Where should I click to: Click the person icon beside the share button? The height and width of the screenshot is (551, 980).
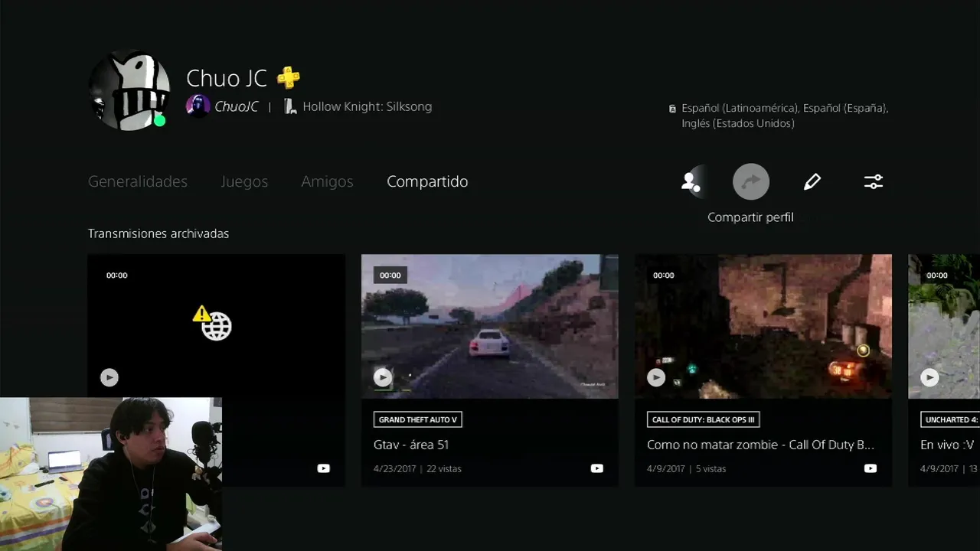(691, 181)
